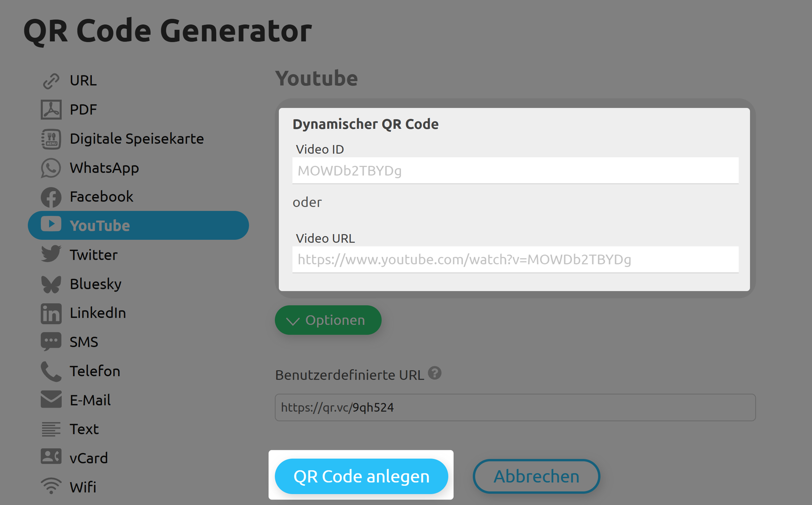Viewport: 812px width, 505px height.
Task: Click the SMS speech bubble icon
Action: [x=51, y=342]
